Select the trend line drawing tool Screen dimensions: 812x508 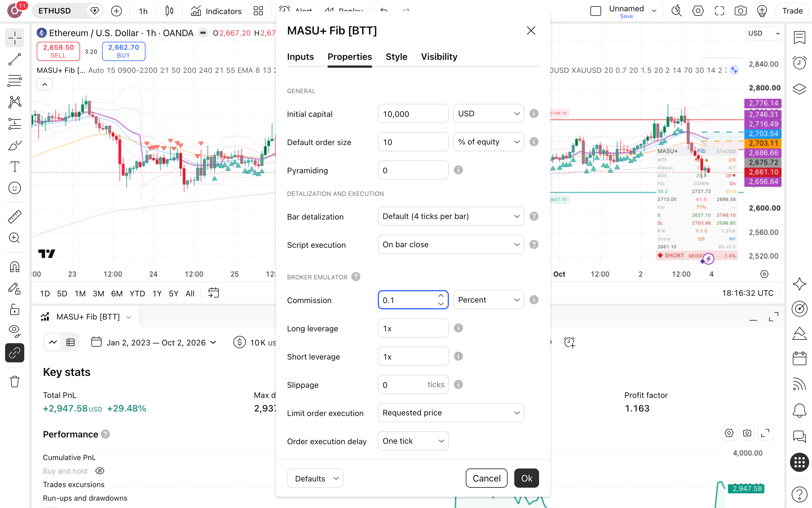point(14,59)
